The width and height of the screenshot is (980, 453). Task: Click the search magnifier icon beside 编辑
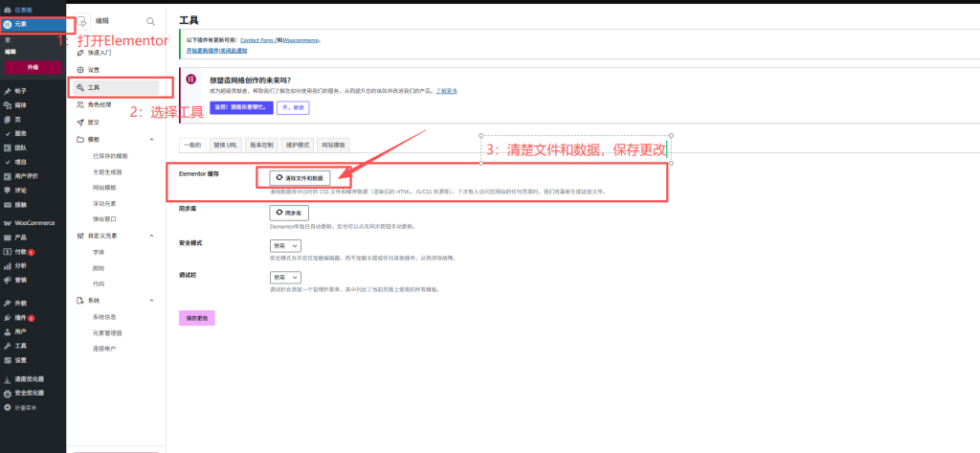(150, 21)
